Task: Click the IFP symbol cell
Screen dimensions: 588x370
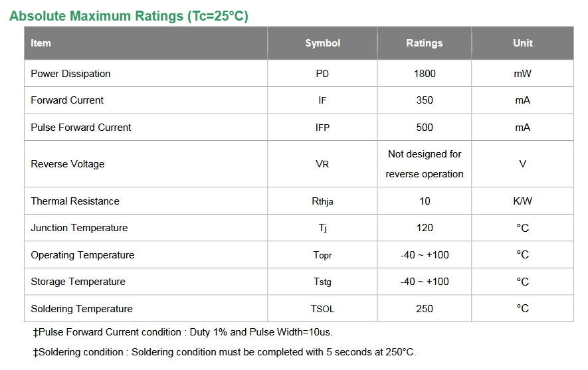Action: click(x=322, y=128)
